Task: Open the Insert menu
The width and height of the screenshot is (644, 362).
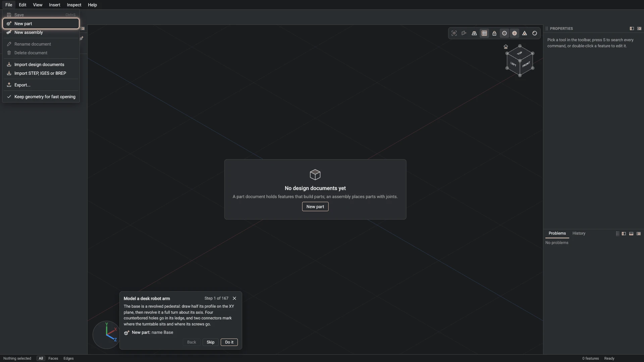Action: 55,5
